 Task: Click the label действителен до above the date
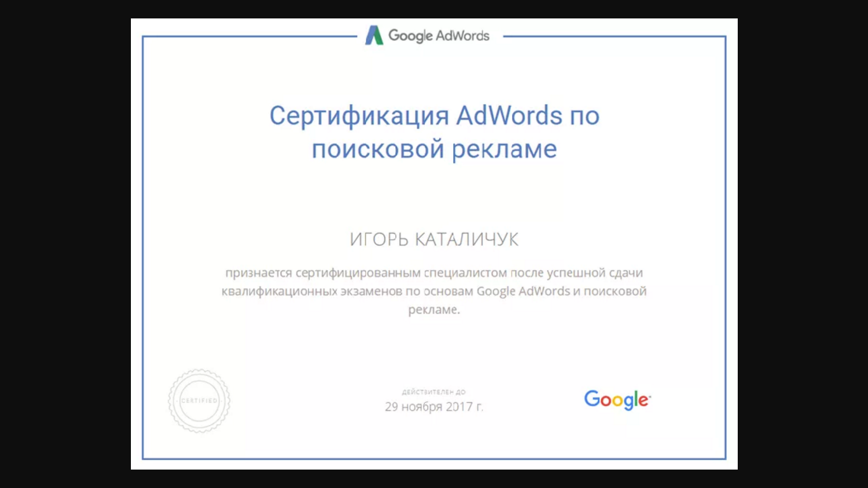[434, 391]
